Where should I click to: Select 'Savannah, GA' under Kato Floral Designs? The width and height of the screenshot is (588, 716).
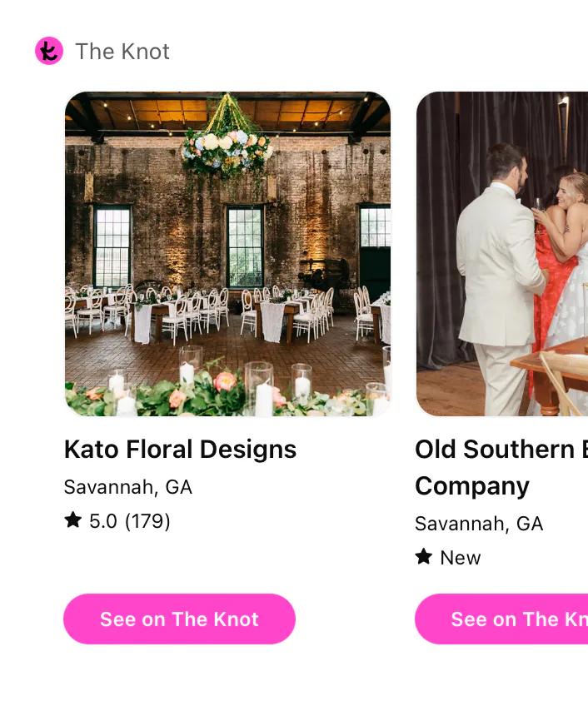point(127,487)
